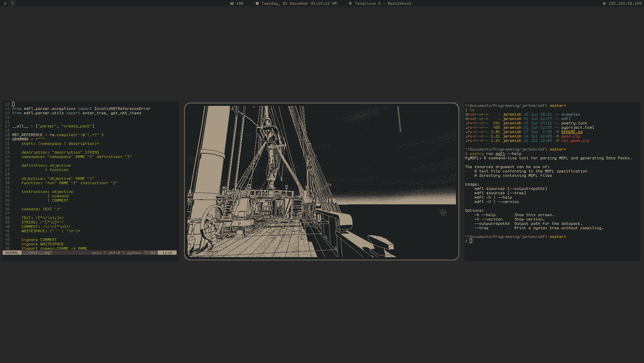Click the 8% scroll position in the vim statusline
Image resolution: width=644 pixels, height=363 pixels.
tap(153, 253)
